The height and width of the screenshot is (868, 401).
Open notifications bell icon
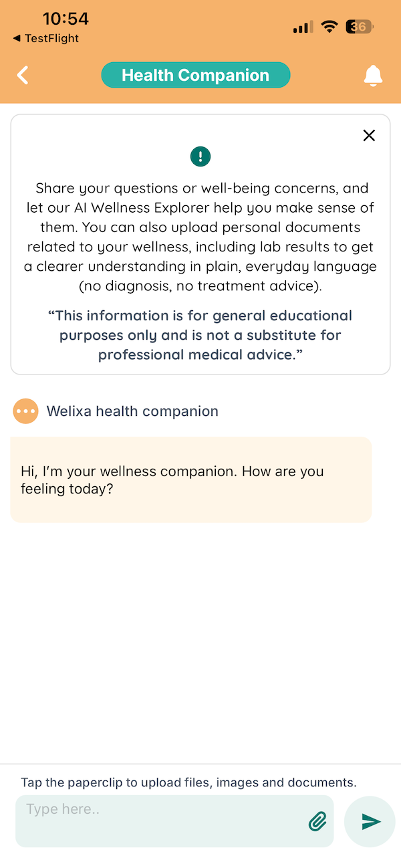point(373,76)
